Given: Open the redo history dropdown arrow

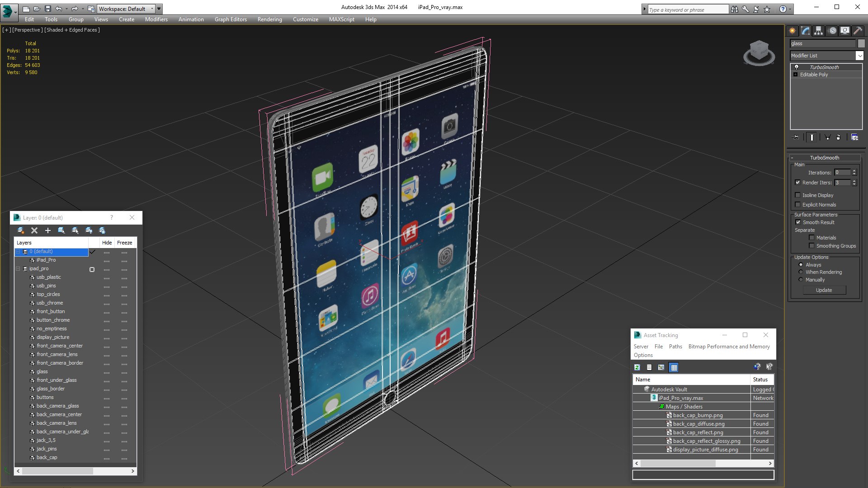Looking at the screenshot, I should coord(82,9).
